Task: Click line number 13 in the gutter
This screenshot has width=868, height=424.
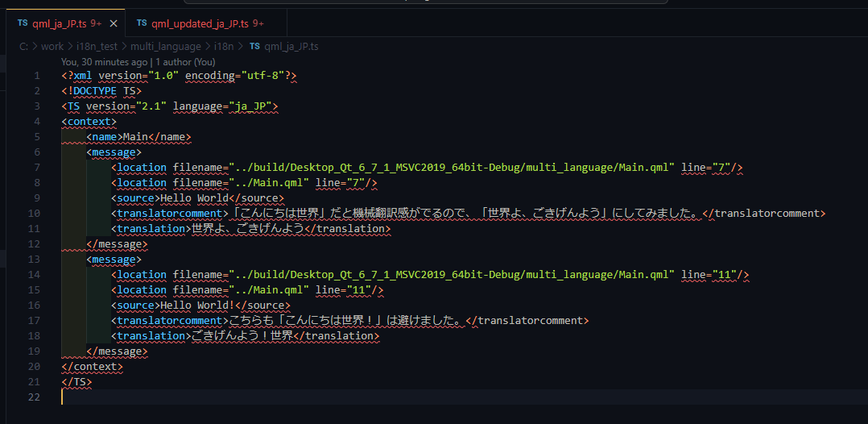Action: click(x=34, y=260)
